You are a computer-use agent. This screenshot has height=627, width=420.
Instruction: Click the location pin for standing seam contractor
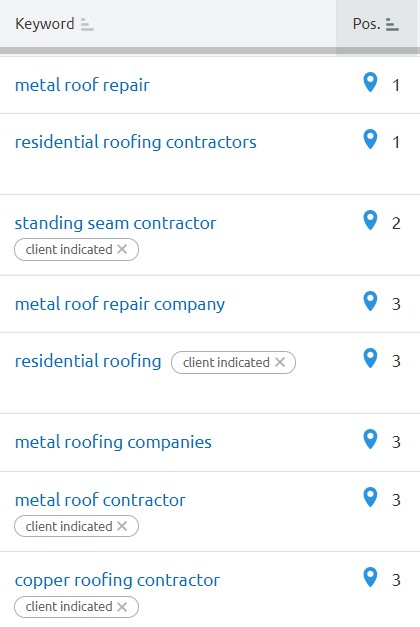[370, 220]
